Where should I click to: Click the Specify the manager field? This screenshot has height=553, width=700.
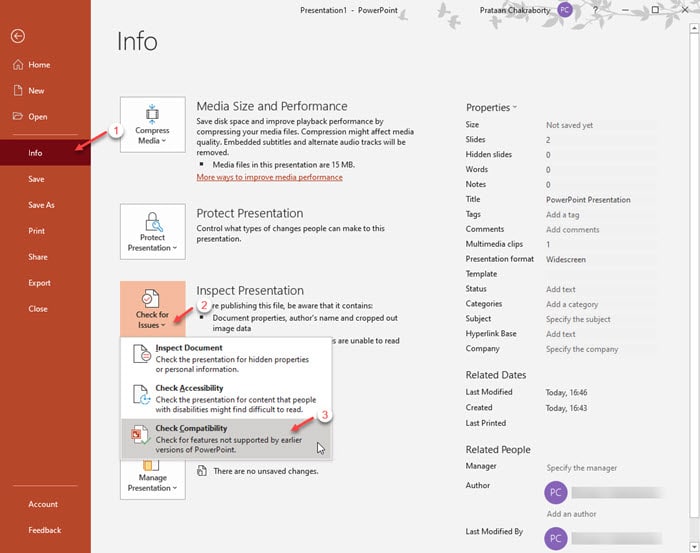pos(582,468)
